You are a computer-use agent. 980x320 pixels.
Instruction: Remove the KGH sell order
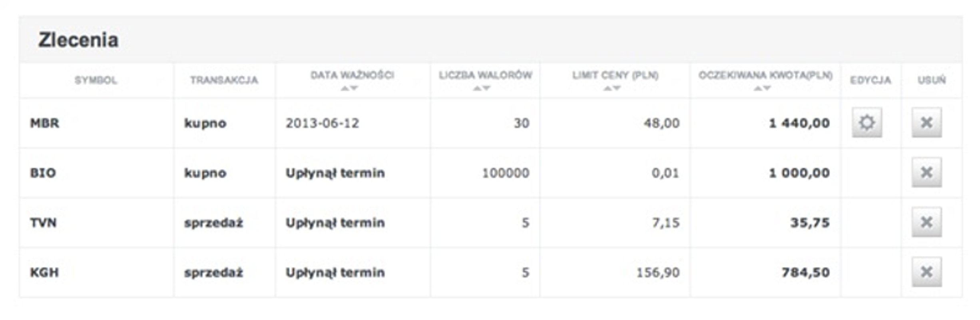coord(926,272)
